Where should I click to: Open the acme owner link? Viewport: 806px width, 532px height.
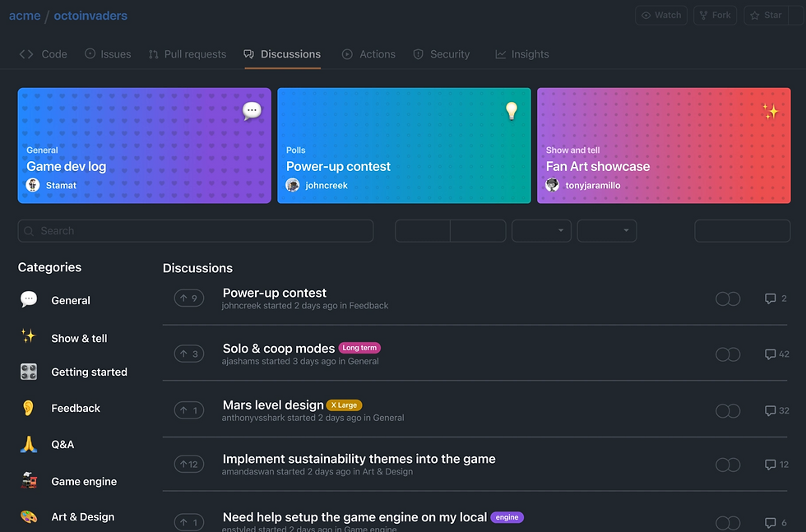point(25,16)
